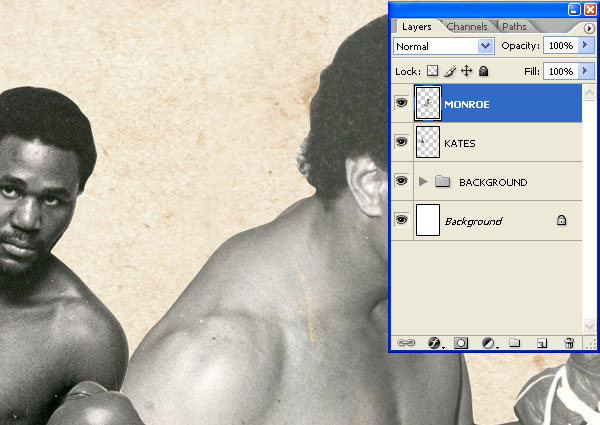Open the layer style fx menu
Screen dimensions: 600x425
point(435,343)
